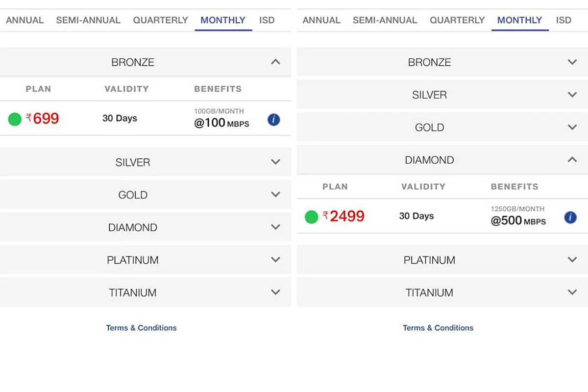The image size is (588, 392).
Task: Switch to Annual tab in left panel
Action: pos(24,20)
